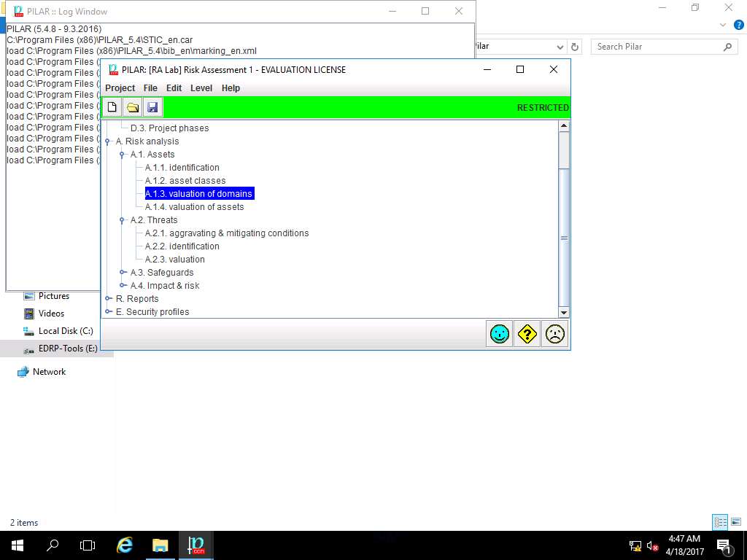747x560 pixels.
Task: Collapse A.2. Threats node
Action: [x=123, y=220]
